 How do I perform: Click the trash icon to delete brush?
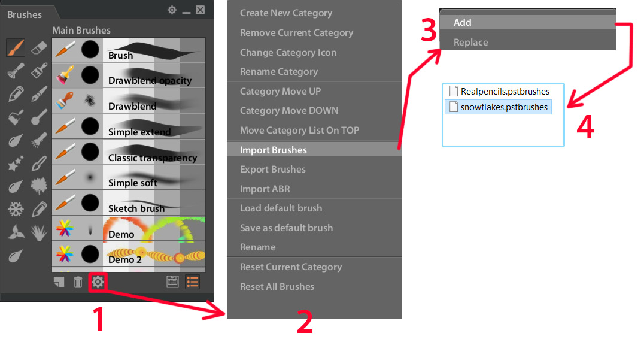[78, 282]
